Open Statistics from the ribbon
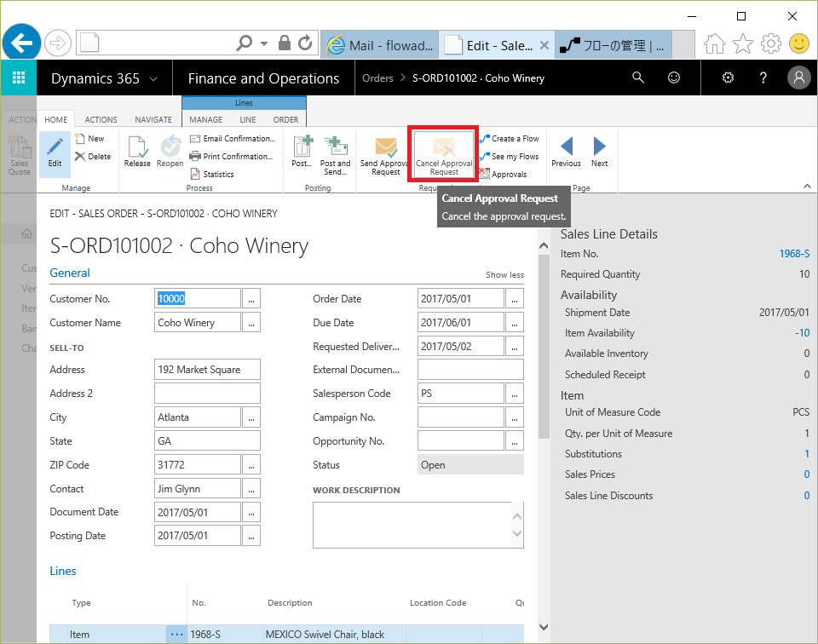Image resolution: width=818 pixels, height=644 pixels. (212, 174)
